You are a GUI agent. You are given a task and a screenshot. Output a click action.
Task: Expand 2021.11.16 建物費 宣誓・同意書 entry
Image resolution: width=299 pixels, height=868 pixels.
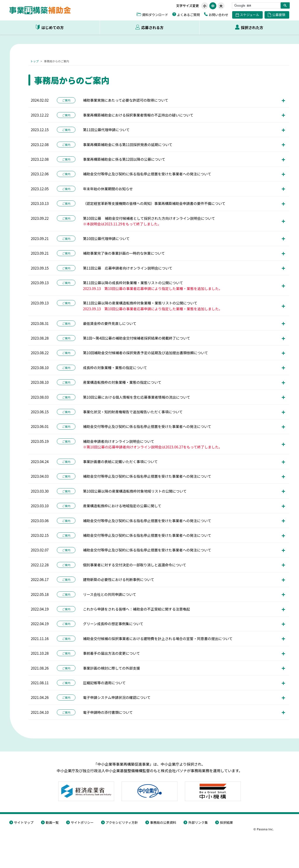(x=283, y=639)
